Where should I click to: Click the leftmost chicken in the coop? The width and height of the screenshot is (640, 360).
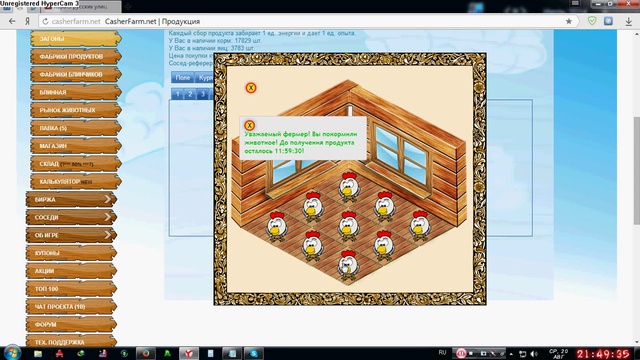(x=277, y=227)
